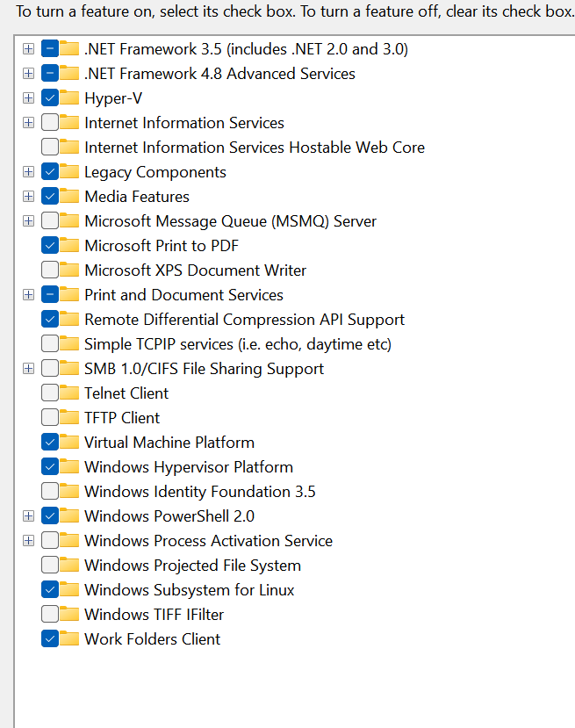Click the Work Folders Client folder icon
Screen dimensions: 575x728
pos(69,638)
